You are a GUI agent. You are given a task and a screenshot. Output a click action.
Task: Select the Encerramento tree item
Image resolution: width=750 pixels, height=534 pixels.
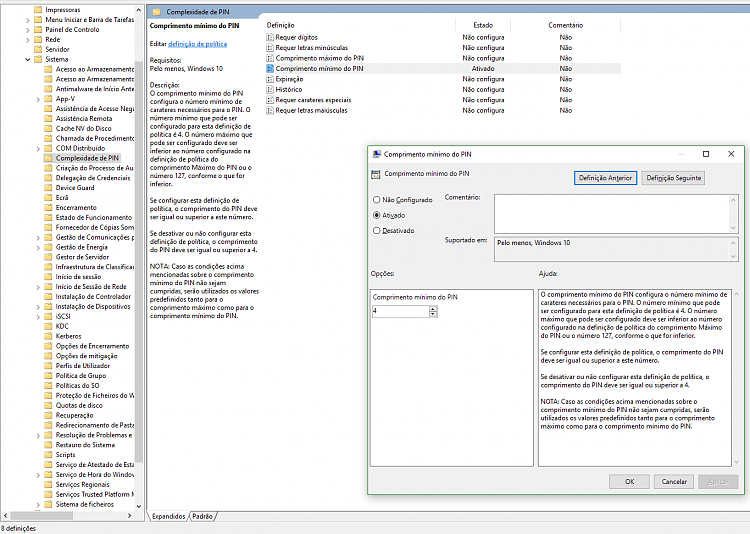(x=76, y=208)
